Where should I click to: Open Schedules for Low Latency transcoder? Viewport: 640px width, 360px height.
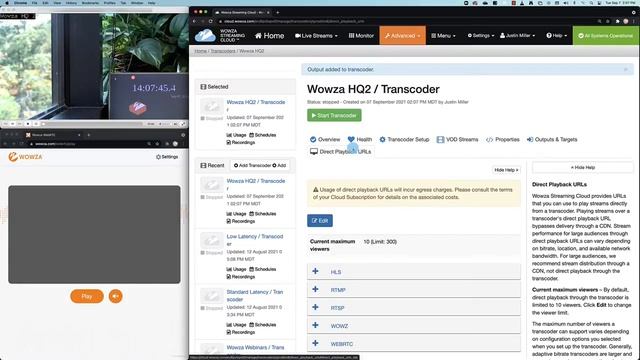263,269
